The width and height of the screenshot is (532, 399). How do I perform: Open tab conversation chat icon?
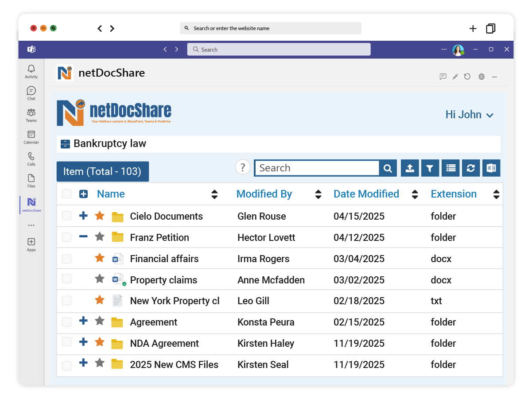pyautogui.click(x=443, y=77)
